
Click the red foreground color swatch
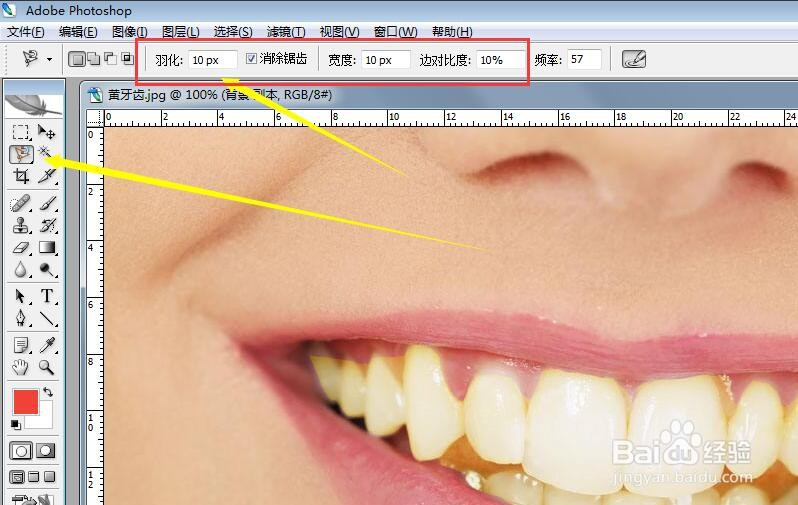[25, 402]
